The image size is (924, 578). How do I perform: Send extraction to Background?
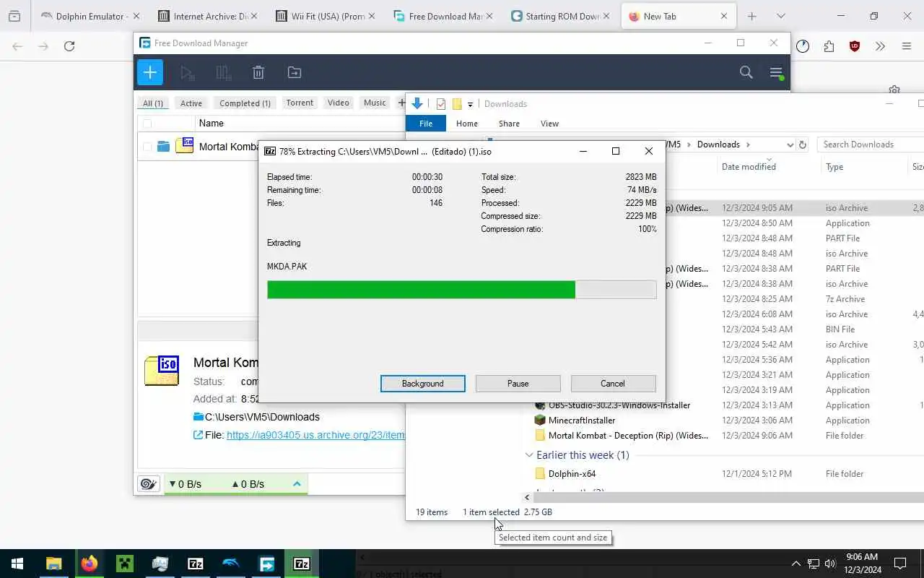(x=423, y=384)
